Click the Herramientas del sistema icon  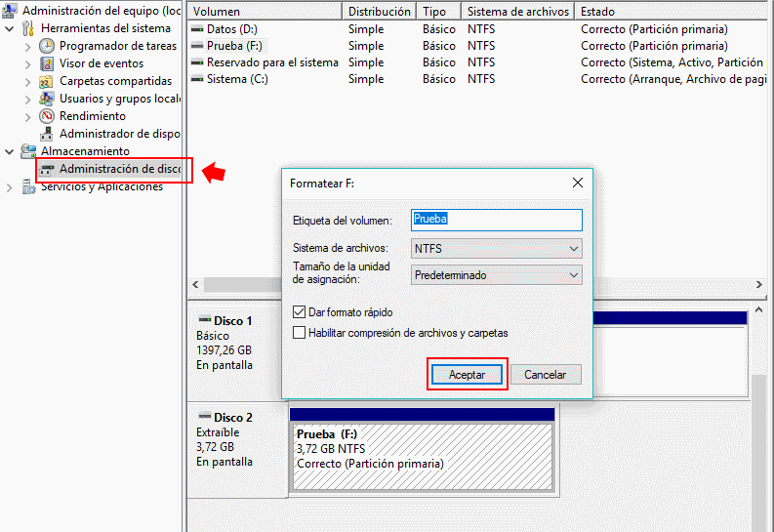click(28, 28)
